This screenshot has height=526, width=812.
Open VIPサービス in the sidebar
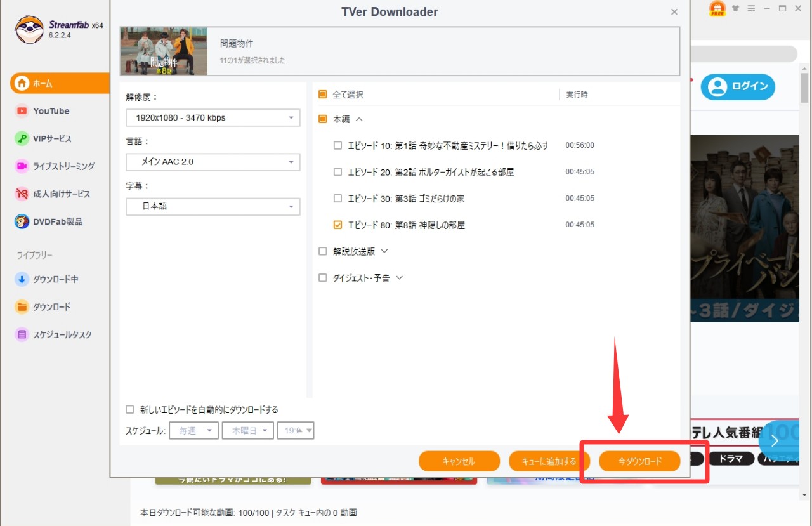52,138
